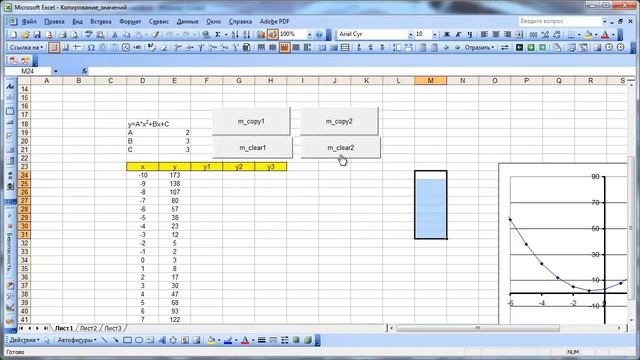This screenshot has width=640, height=360.
Task: Toggle Underline formatting (Ч)
Action: [470, 35]
